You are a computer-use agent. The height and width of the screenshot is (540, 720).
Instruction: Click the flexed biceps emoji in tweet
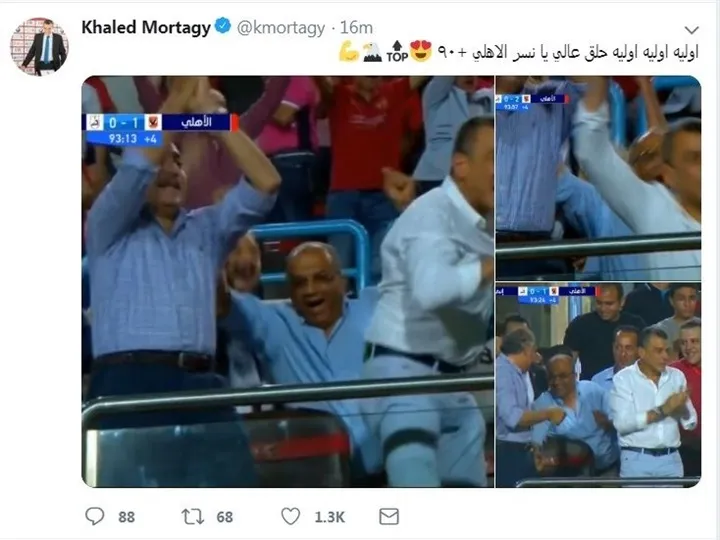click(x=349, y=51)
